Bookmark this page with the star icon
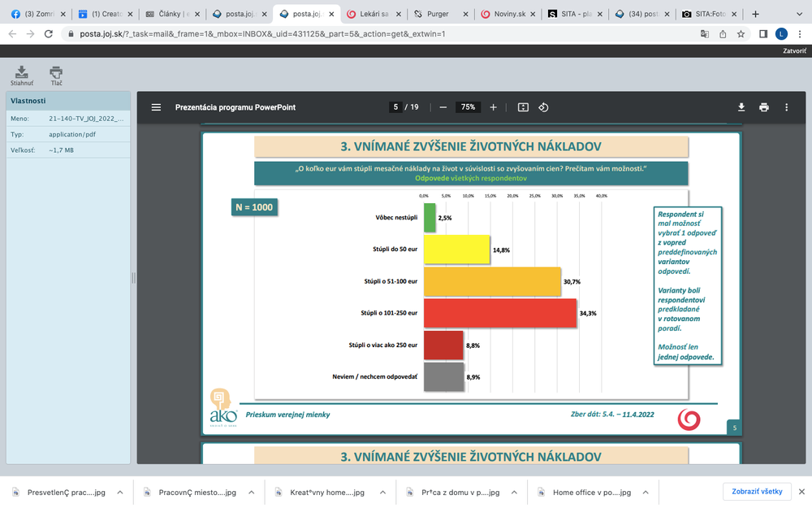 pos(741,33)
